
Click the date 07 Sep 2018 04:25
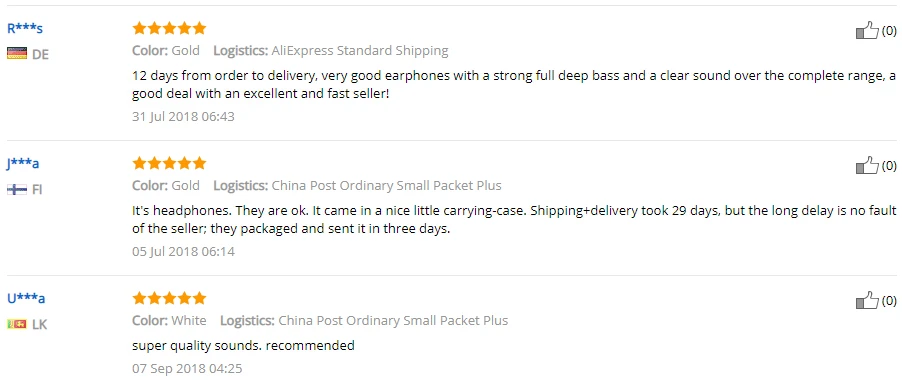tap(187, 368)
